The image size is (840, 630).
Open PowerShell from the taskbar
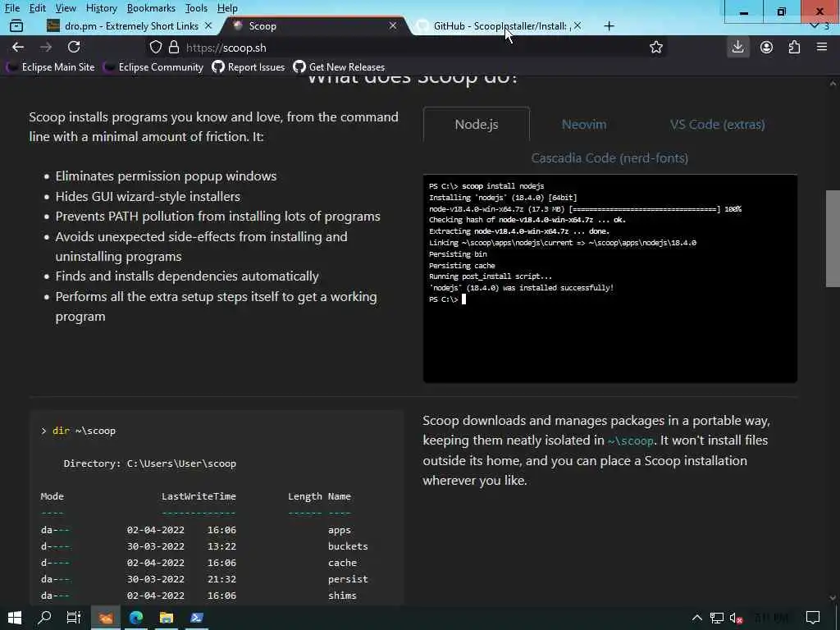197,618
